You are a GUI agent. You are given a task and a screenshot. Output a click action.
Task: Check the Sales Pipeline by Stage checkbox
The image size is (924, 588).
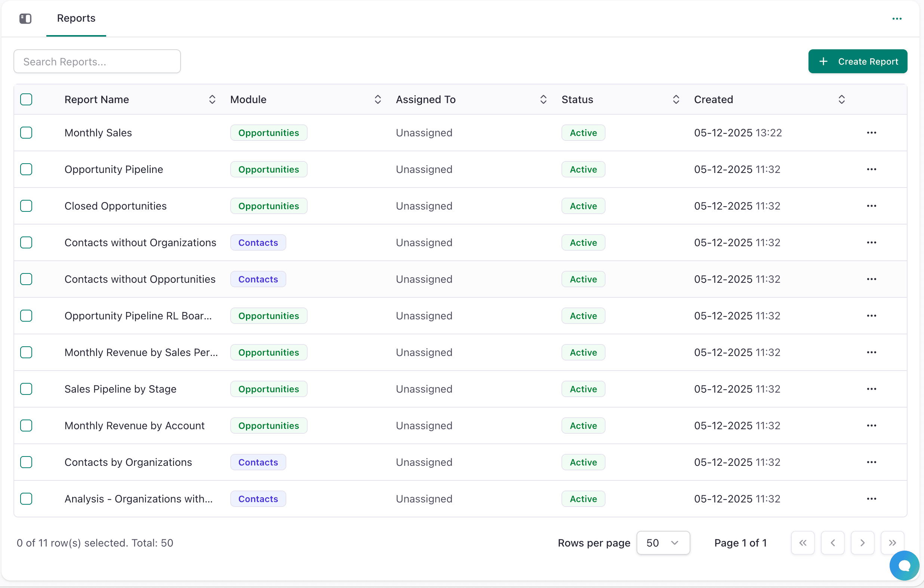click(x=26, y=389)
